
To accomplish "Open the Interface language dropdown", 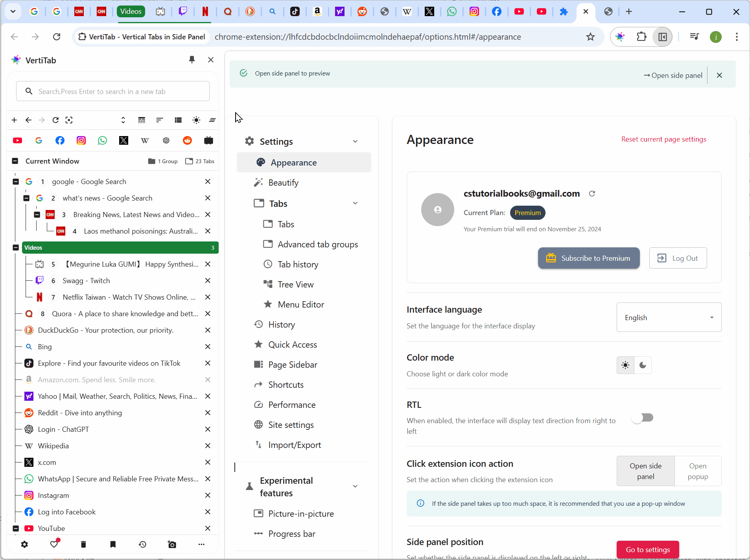I will 669,317.
